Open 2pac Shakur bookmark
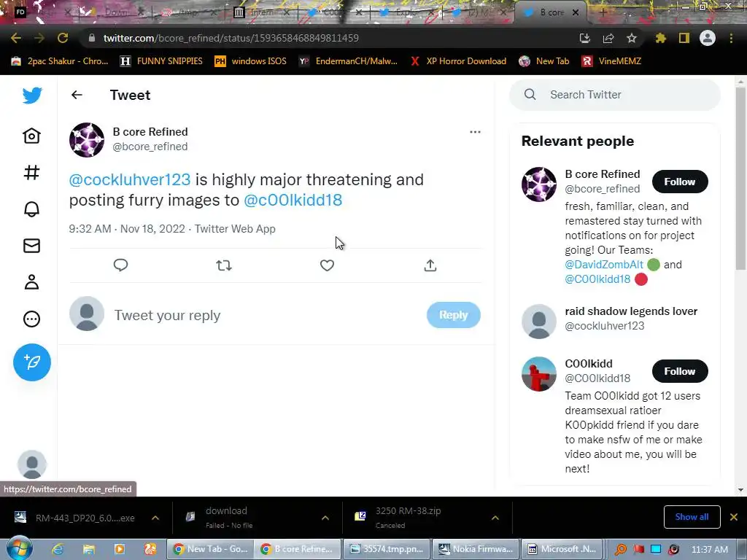This screenshot has width=747, height=560. [60, 61]
